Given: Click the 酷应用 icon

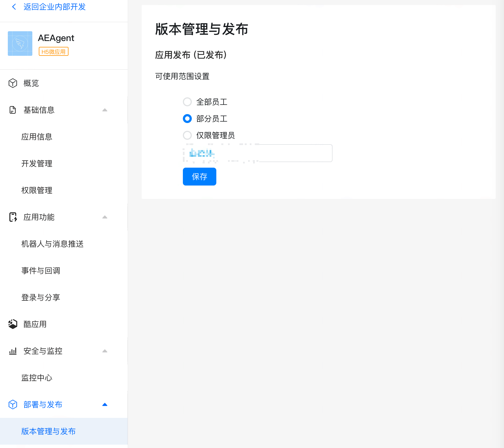Looking at the screenshot, I should [x=13, y=324].
